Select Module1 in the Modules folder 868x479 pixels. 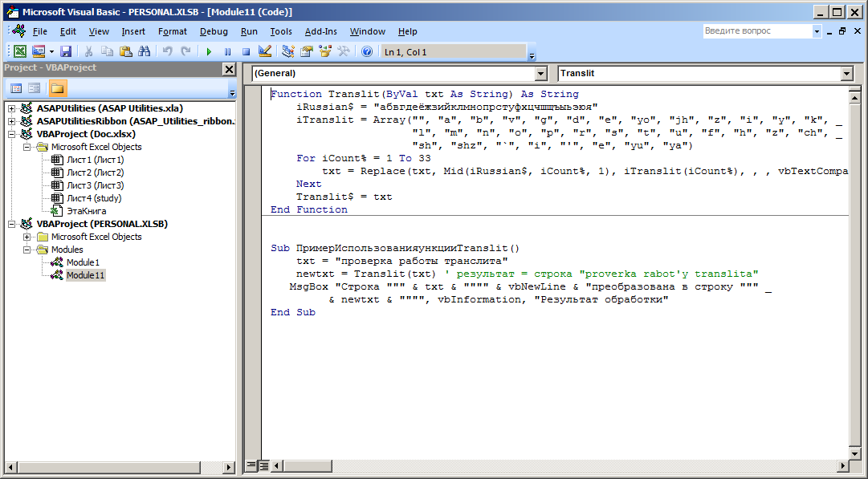(x=83, y=262)
